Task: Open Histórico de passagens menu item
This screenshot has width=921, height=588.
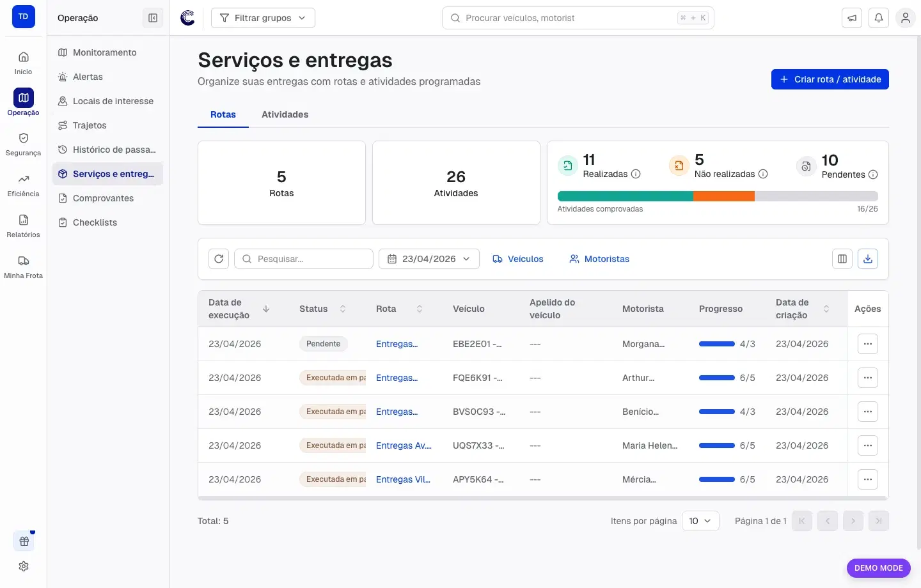Action: click(107, 150)
